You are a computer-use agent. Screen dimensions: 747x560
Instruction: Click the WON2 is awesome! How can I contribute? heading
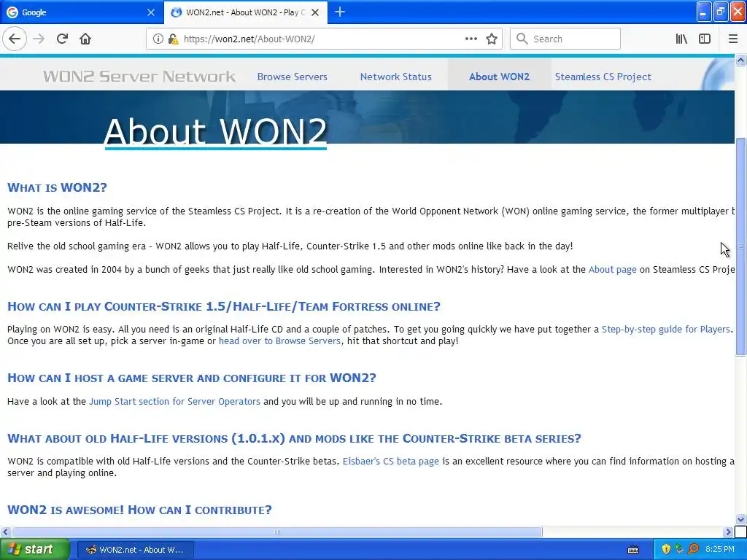pos(139,510)
